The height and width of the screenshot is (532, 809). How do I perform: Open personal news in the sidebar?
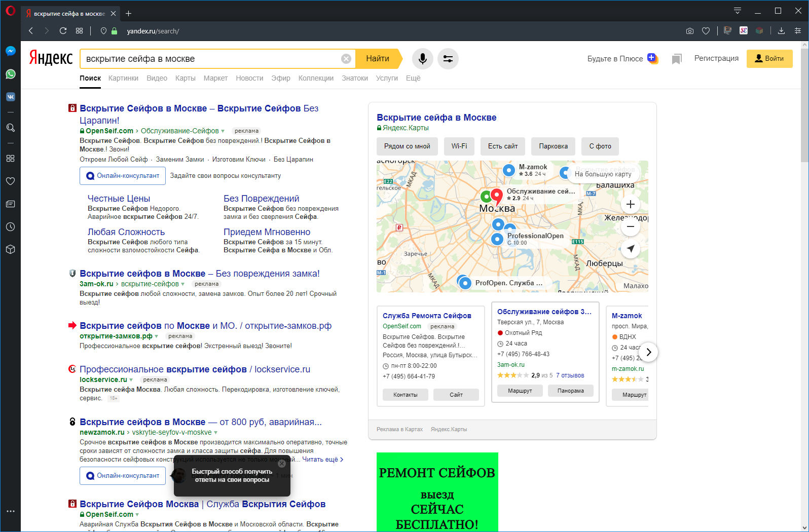point(10,204)
